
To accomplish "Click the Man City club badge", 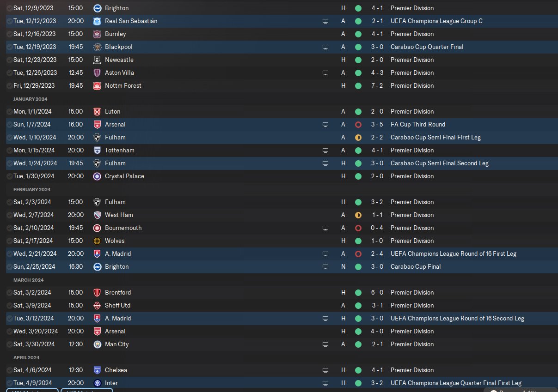I will pyautogui.click(x=97, y=344).
